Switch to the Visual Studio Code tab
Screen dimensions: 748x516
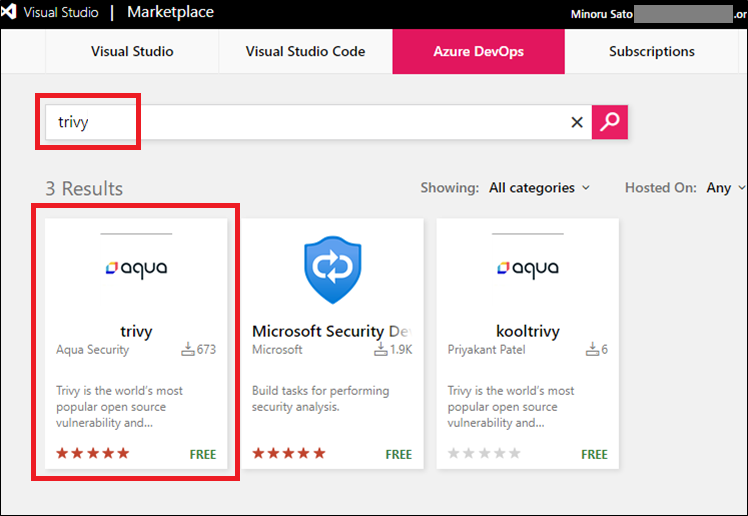coord(305,52)
